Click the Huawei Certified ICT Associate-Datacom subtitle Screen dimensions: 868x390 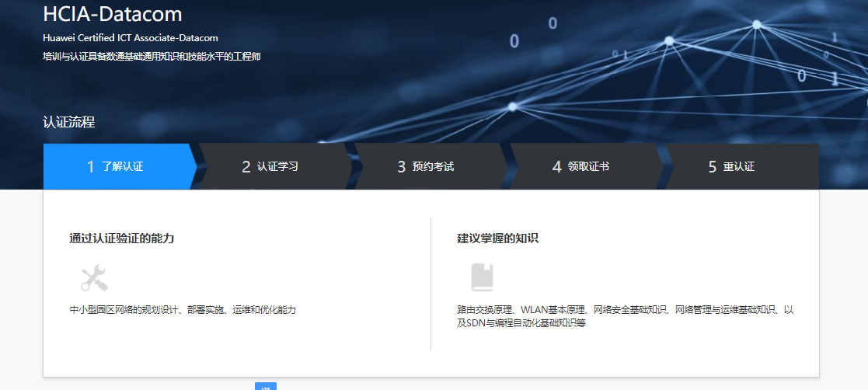(131, 38)
